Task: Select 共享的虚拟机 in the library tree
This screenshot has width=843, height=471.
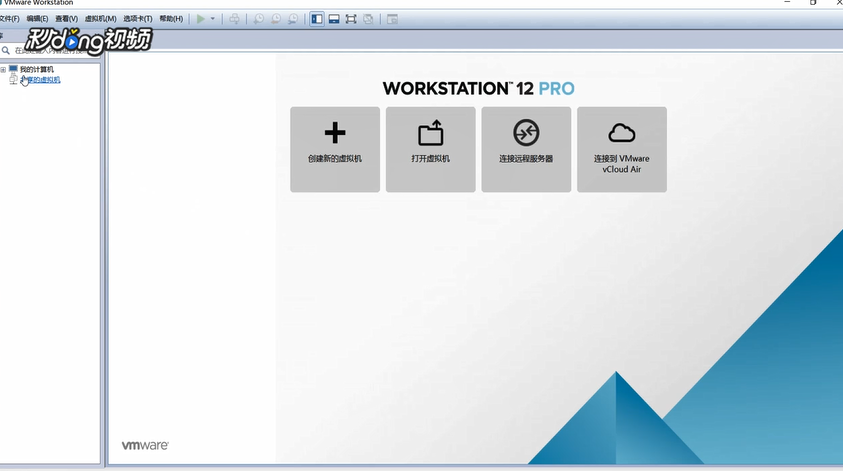Action: tap(40, 80)
